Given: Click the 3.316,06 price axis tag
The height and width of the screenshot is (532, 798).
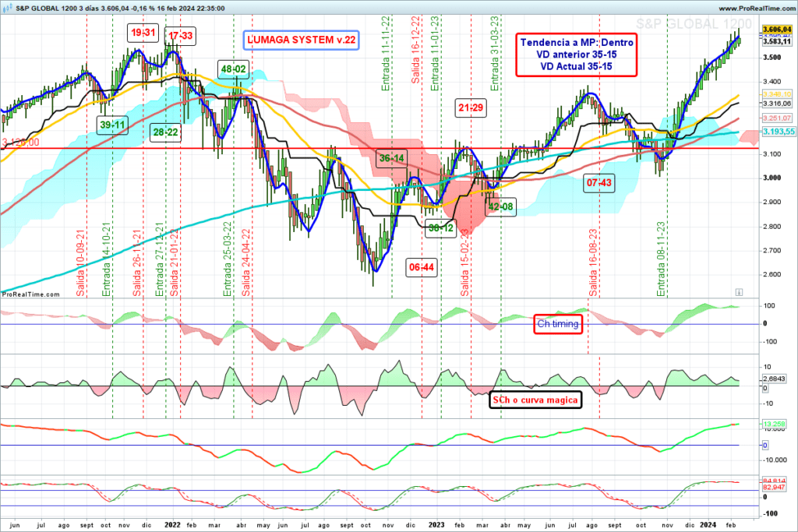Looking at the screenshot, I should (x=777, y=104).
